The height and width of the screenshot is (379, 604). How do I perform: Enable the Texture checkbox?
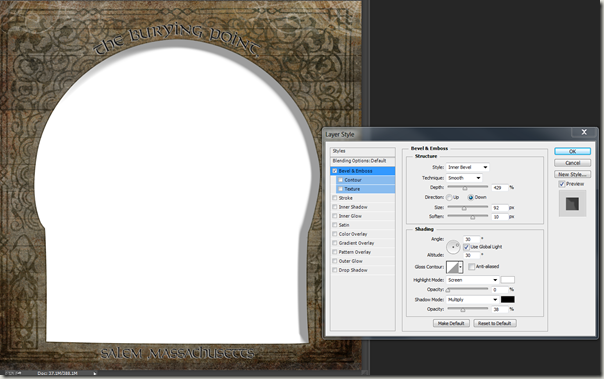[340, 189]
